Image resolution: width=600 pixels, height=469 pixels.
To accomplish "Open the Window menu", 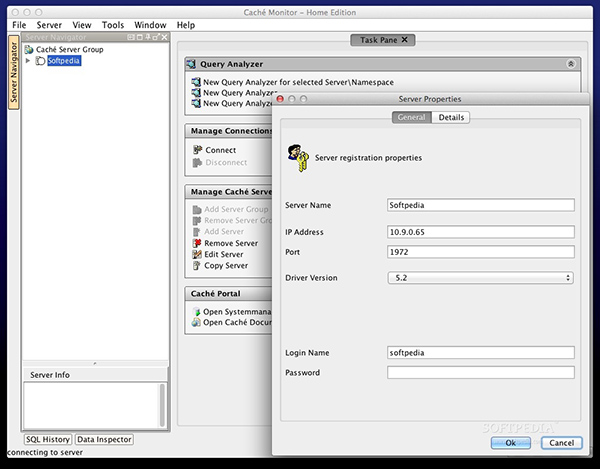I will point(150,25).
